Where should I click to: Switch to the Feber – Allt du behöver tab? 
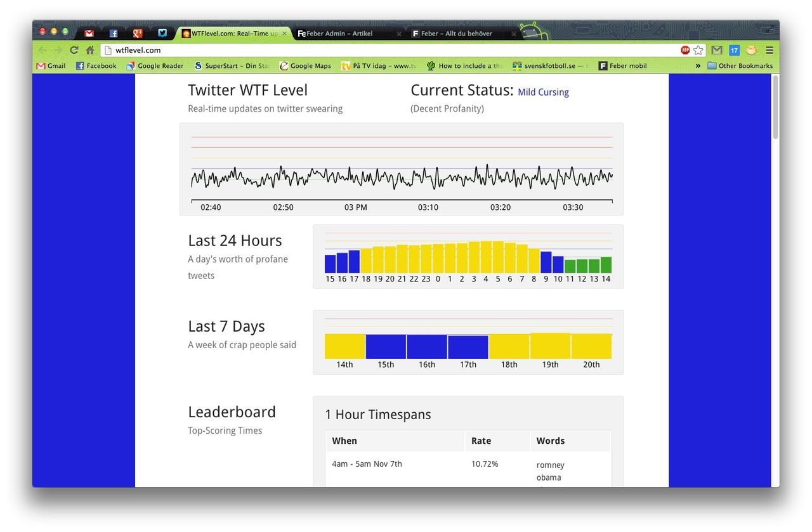coord(459,34)
